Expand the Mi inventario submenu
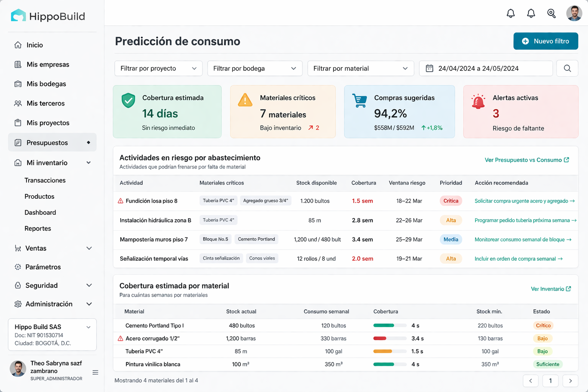Screen dimensions: 588x392 (x=88, y=162)
